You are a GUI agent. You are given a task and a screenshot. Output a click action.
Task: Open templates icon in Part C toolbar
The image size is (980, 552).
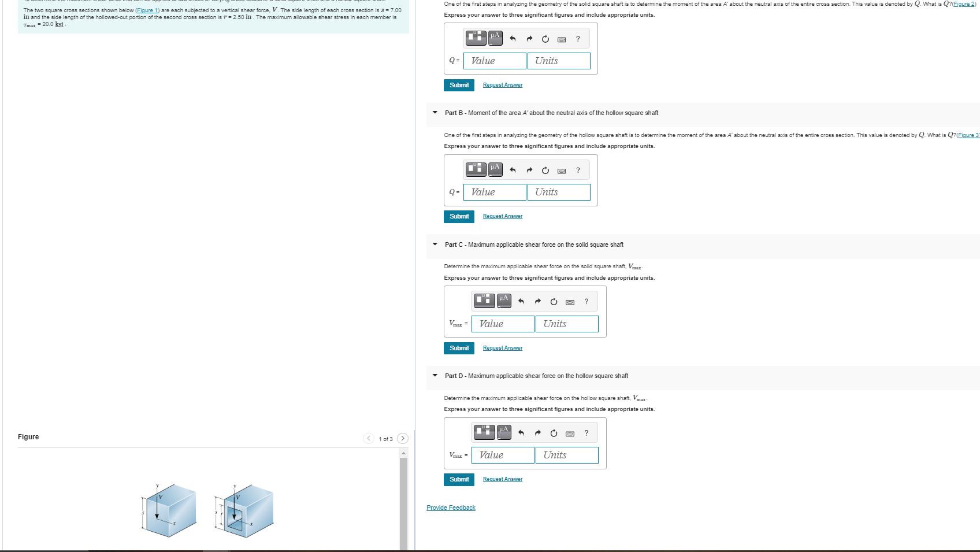485,301
